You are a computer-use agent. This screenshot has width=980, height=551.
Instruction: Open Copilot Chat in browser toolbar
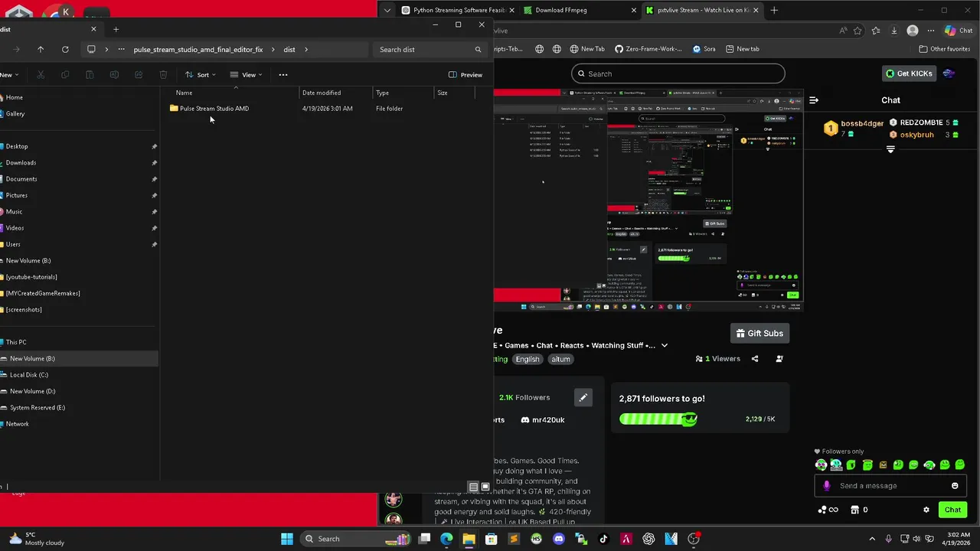[958, 31]
